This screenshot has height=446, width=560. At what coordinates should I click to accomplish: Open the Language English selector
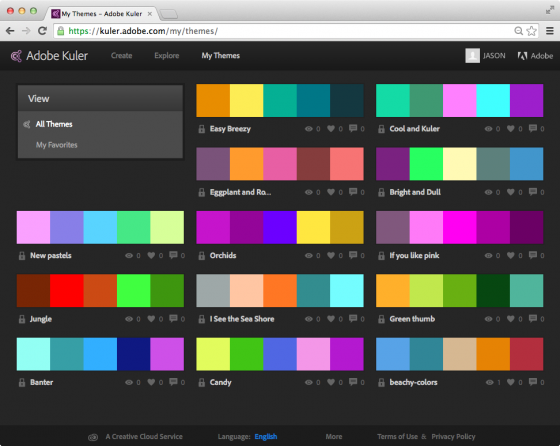pyautogui.click(x=265, y=437)
